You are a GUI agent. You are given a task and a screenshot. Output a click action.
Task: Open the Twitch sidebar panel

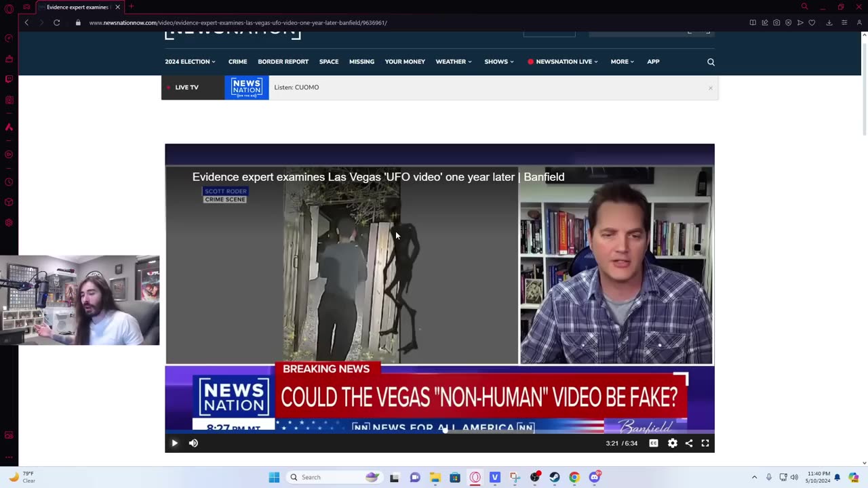[9, 79]
